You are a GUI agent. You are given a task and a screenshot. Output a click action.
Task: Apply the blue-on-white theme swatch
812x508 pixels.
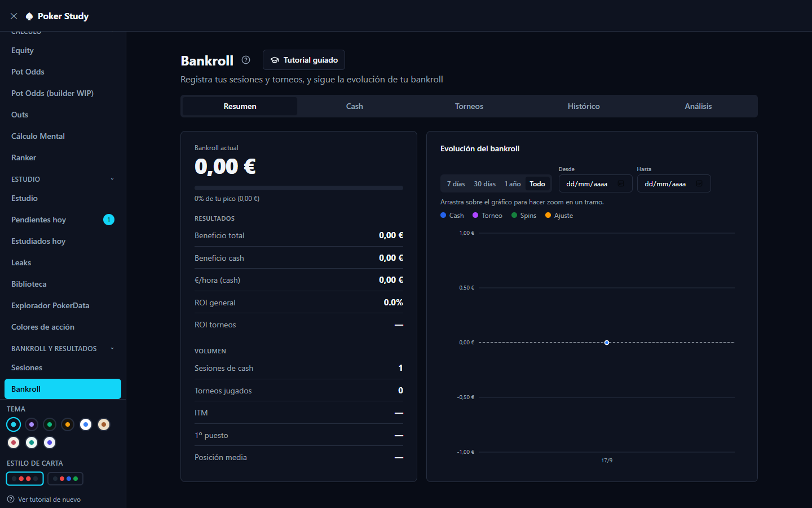click(86, 424)
